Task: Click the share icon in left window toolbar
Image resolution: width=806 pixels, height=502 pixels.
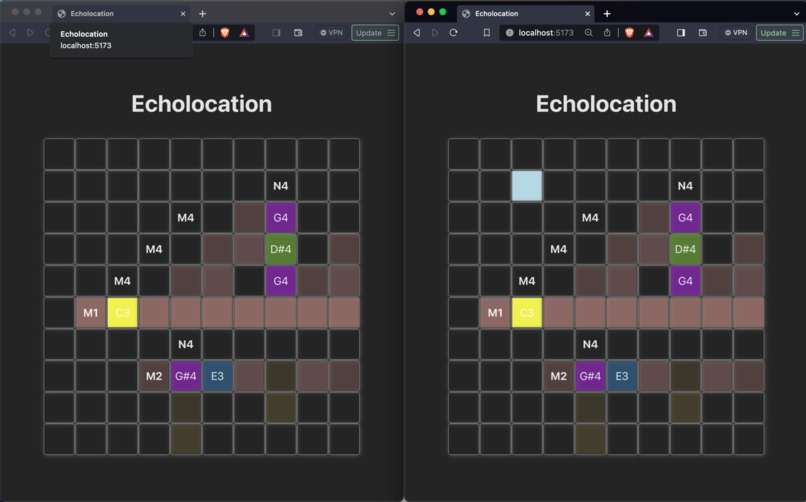Action: pyautogui.click(x=203, y=33)
